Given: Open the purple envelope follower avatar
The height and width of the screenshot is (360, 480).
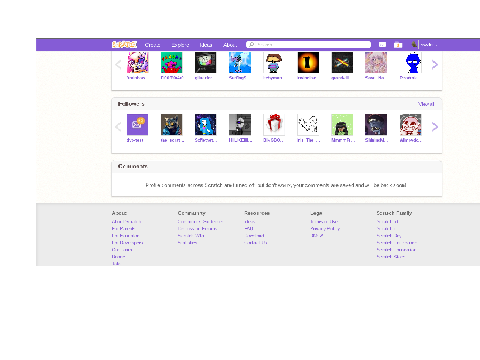Looking at the screenshot, I should pyautogui.click(x=137, y=125).
